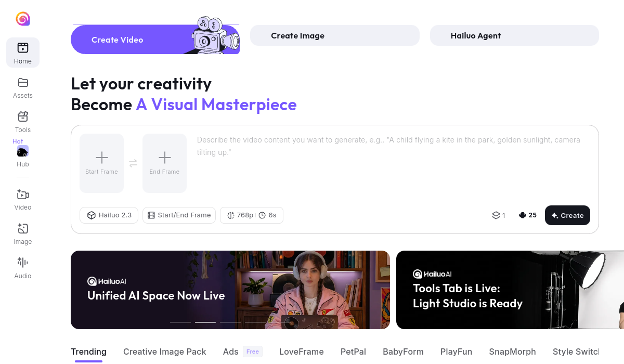624x364 pixels.
Task: Select the Creative Image Pack tab
Action: coord(165,352)
